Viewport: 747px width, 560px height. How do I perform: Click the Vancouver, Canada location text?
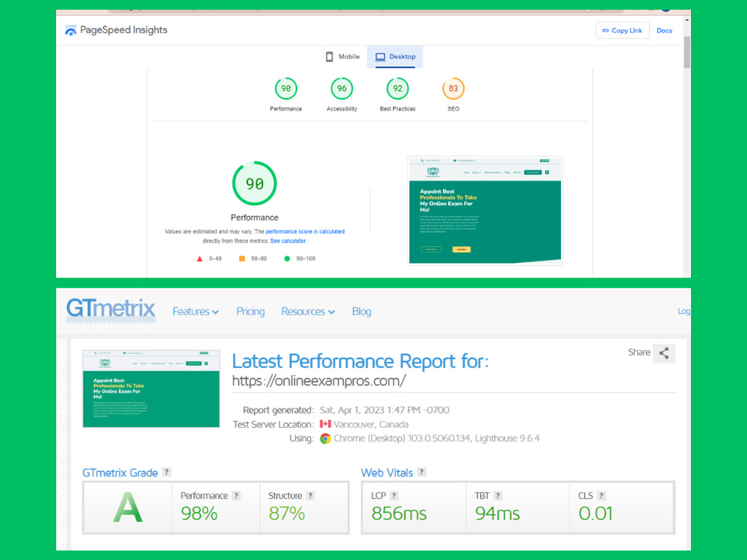pos(371,424)
